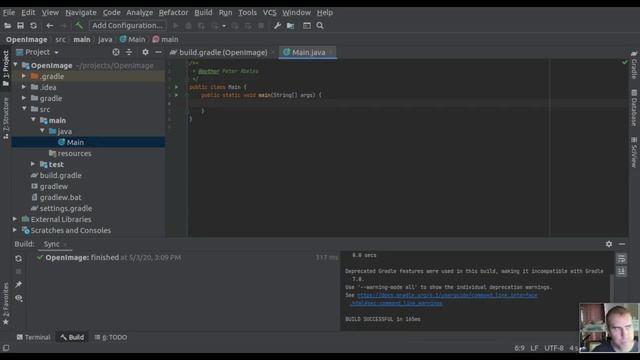Expand the test folder
Viewport: 640px width, 360px height.
click(33, 164)
